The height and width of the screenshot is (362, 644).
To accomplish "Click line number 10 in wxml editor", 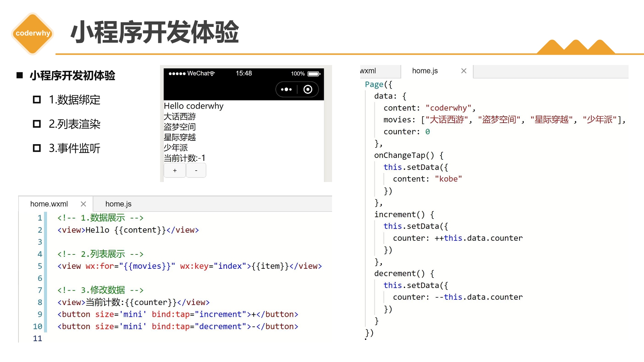I will tap(38, 326).
